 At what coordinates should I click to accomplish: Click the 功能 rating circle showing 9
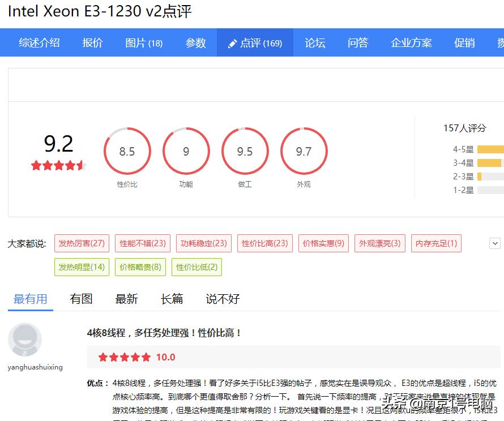pos(186,151)
